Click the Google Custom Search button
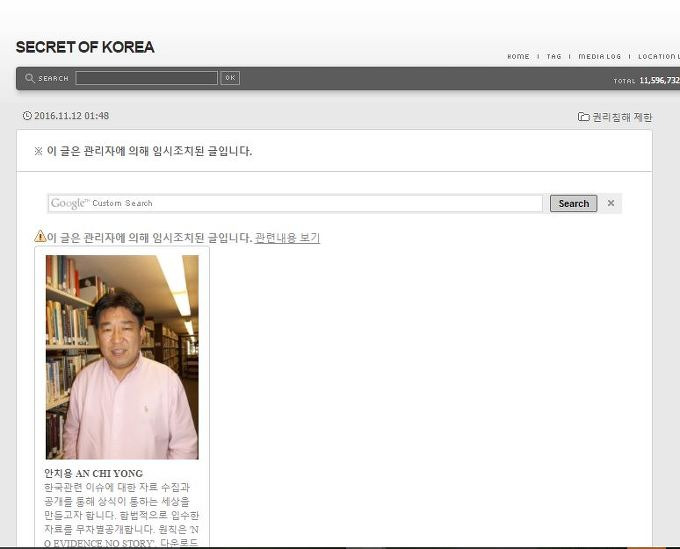 (x=573, y=203)
